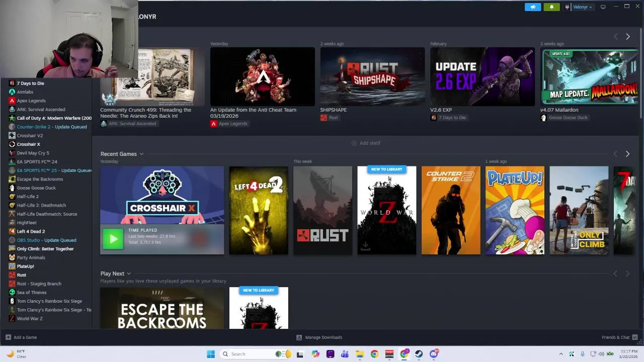Click the Party Animals sidebar icon

(12, 257)
